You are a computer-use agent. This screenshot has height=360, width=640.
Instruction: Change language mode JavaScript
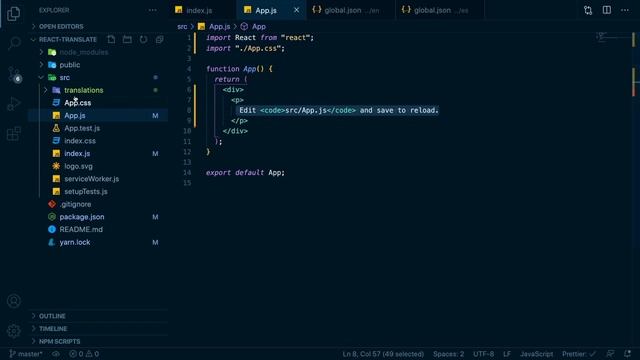536,354
